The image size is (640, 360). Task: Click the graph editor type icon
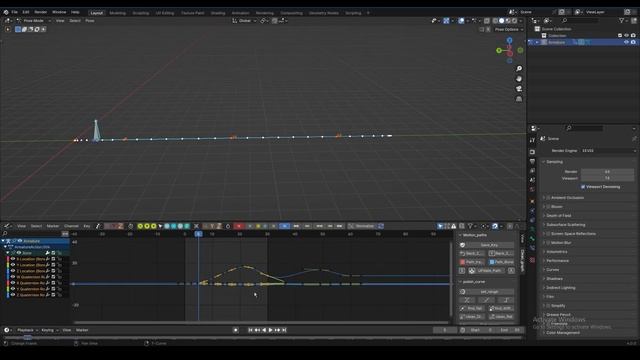(8, 226)
